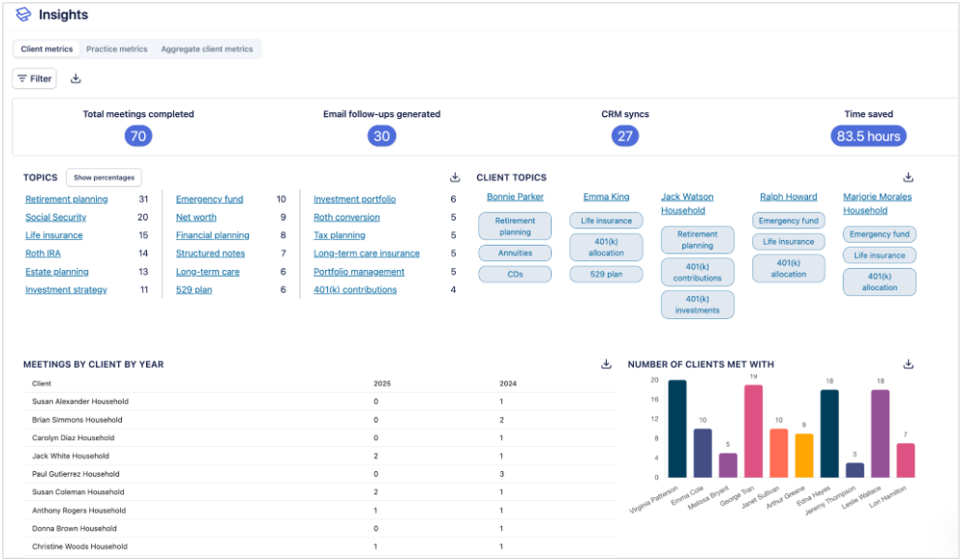Click the Virginia Patterson bar in chart
Viewport: 963px width, 560px height.
click(677, 428)
